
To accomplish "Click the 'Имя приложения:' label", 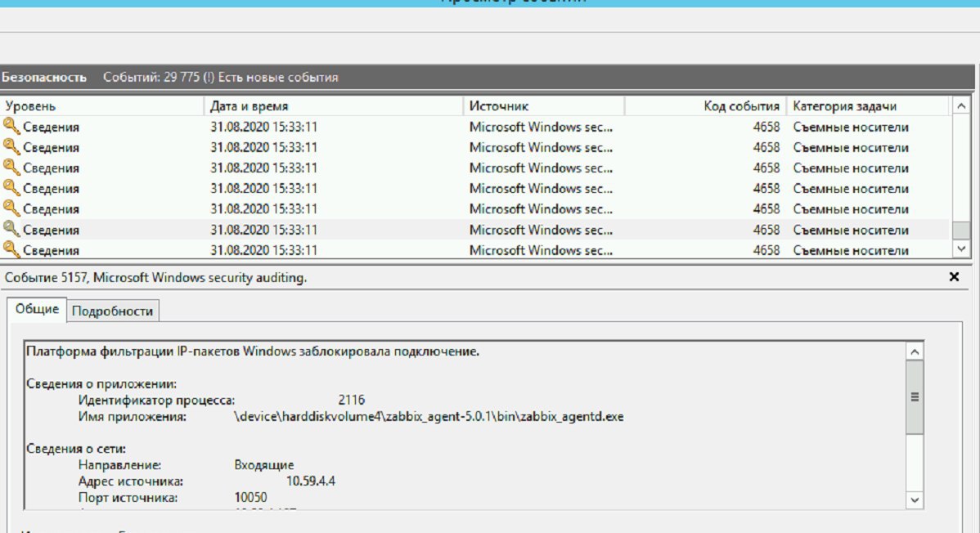I will coord(132,417).
